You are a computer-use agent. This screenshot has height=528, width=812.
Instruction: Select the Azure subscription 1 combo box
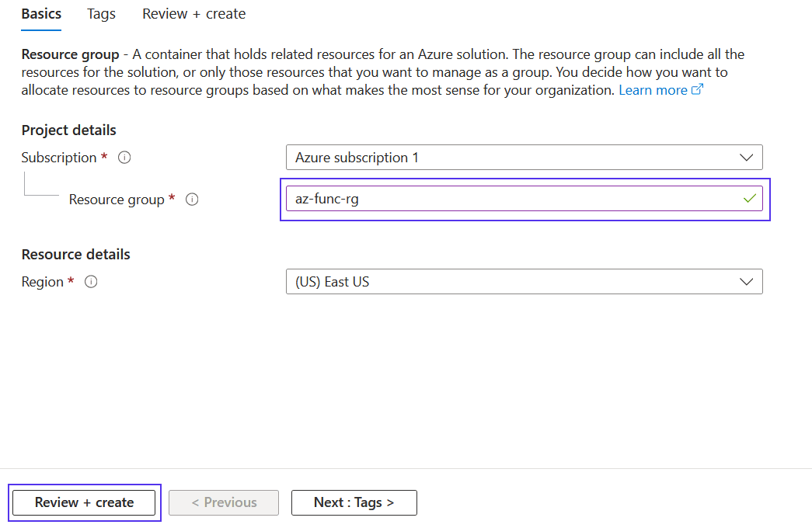(x=524, y=157)
